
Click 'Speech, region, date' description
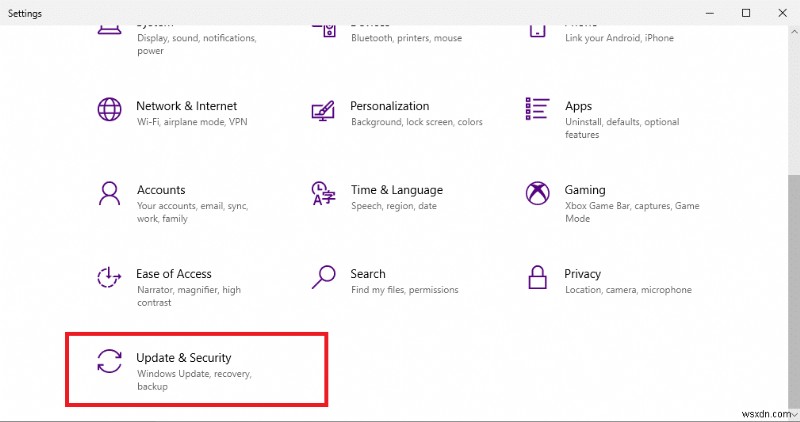394,206
